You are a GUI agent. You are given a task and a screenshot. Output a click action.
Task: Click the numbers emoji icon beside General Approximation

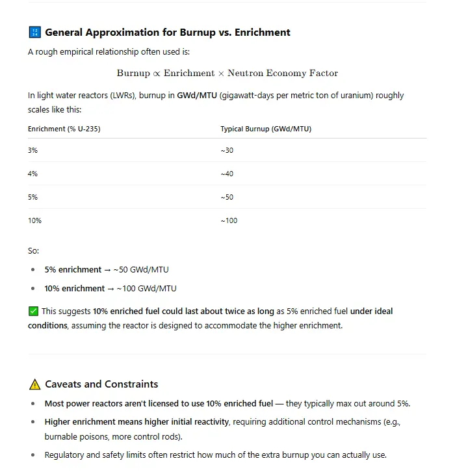34,33
